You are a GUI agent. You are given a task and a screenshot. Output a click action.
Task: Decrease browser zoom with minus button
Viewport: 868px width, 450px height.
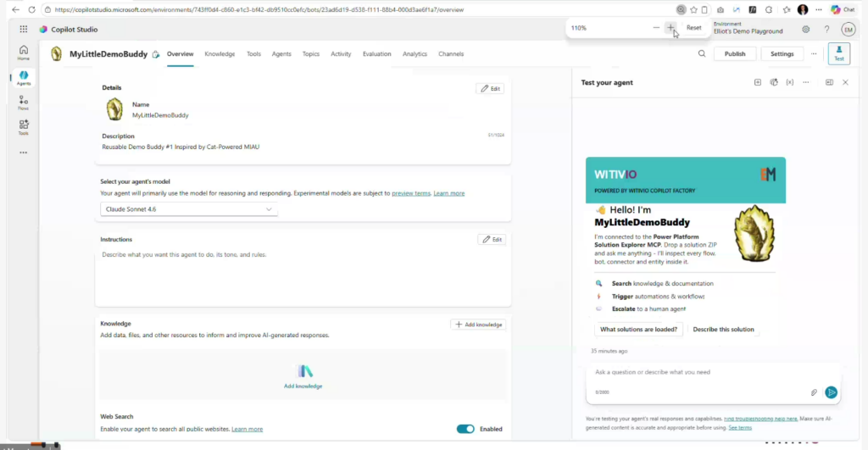click(656, 28)
